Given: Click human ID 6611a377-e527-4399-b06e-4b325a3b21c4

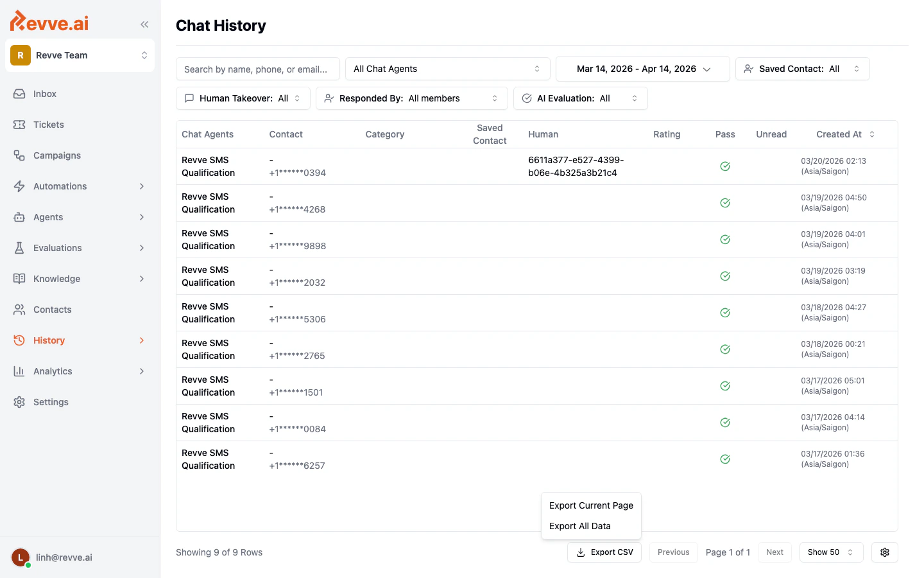Looking at the screenshot, I should (x=576, y=166).
